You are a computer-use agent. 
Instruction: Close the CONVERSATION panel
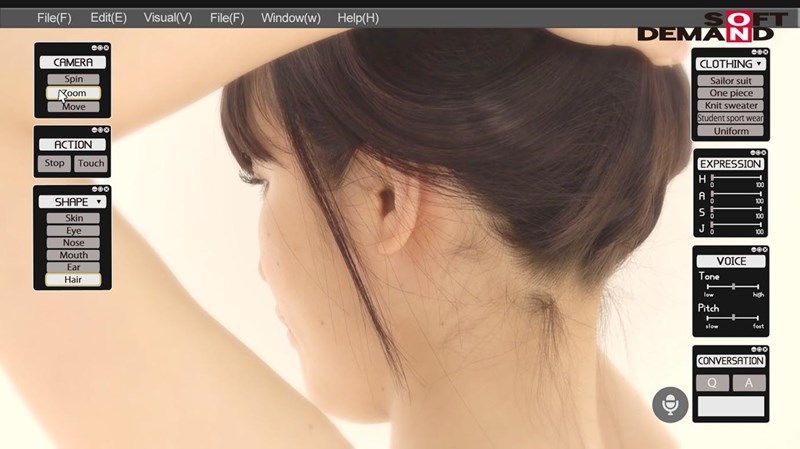click(765, 350)
